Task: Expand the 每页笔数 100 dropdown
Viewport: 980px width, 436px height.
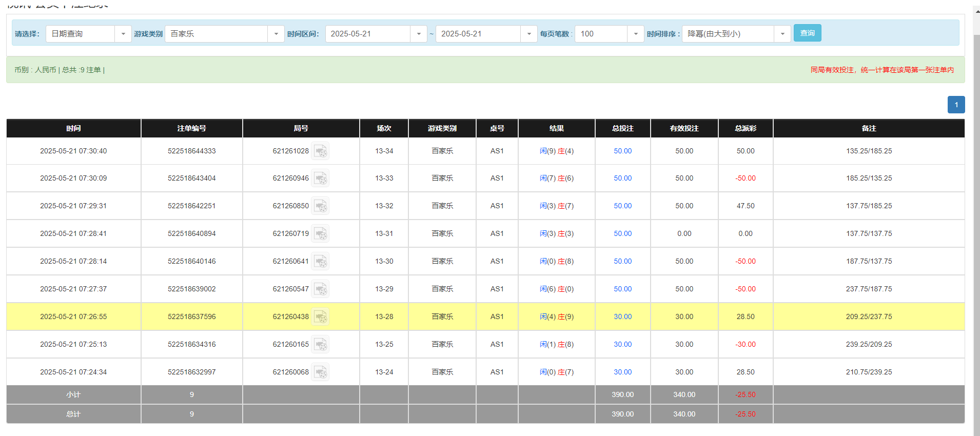Action: [636, 34]
